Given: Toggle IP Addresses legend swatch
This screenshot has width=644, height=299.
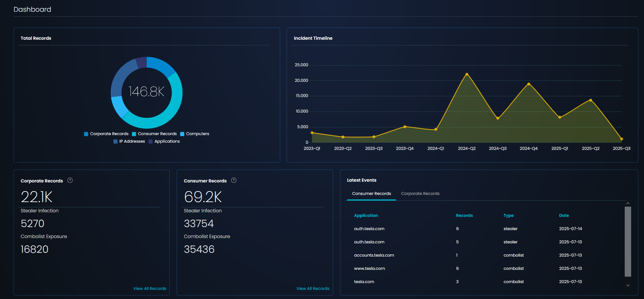Looking at the screenshot, I should [x=116, y=142].
